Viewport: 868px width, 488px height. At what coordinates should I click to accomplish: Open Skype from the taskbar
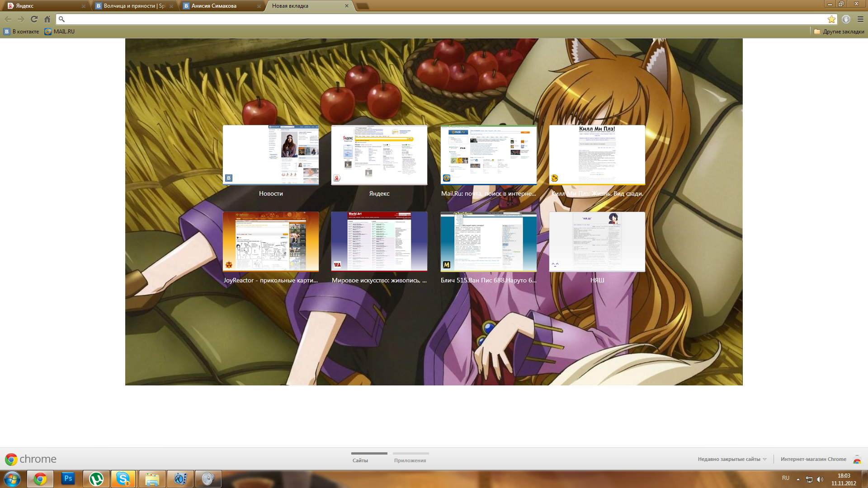123,479
